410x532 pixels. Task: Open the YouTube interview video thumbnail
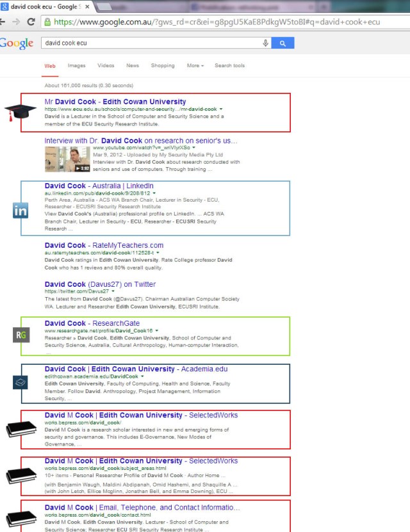coord(67,159)
